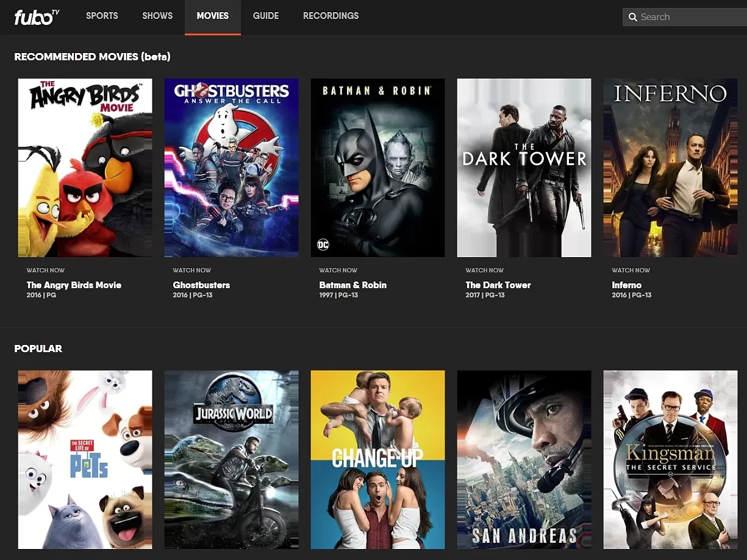Click Watch Now above Ghostbusters title
The height and width of the screenshot is (560, 747).
point(192,270)
